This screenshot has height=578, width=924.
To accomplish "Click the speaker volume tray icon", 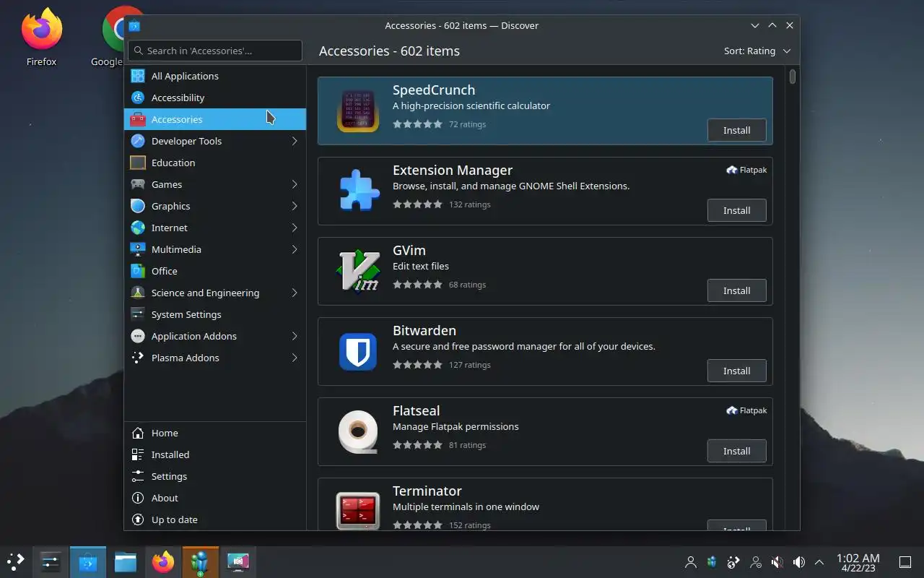I will 799,561.
